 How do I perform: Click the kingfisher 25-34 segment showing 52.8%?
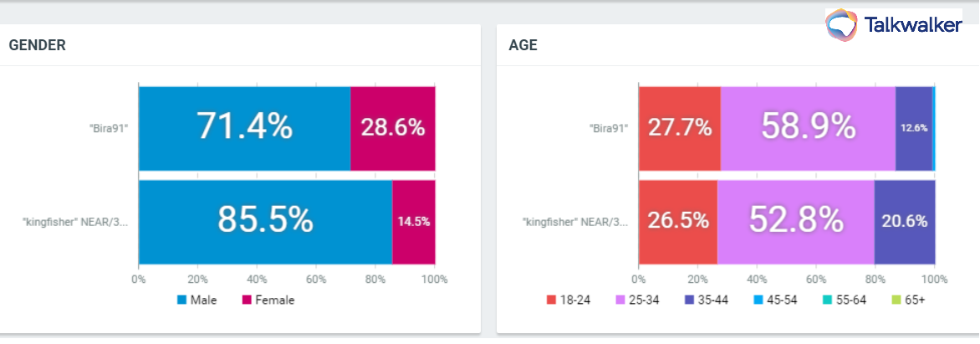(x=795, y=220)
